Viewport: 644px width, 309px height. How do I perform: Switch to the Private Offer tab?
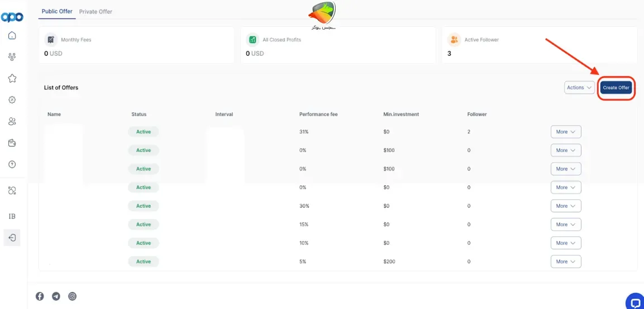pyautogui.click(x=96, y=12)
